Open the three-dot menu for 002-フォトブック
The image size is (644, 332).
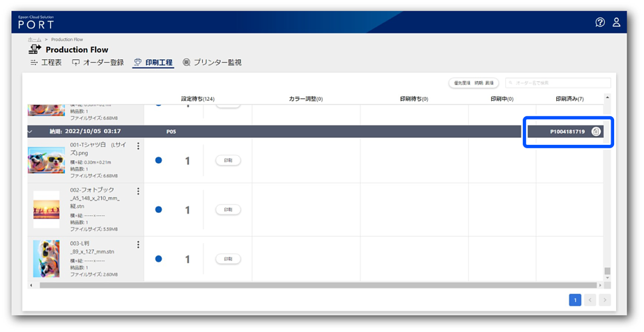pyautogui.click(x=138, y=191)
